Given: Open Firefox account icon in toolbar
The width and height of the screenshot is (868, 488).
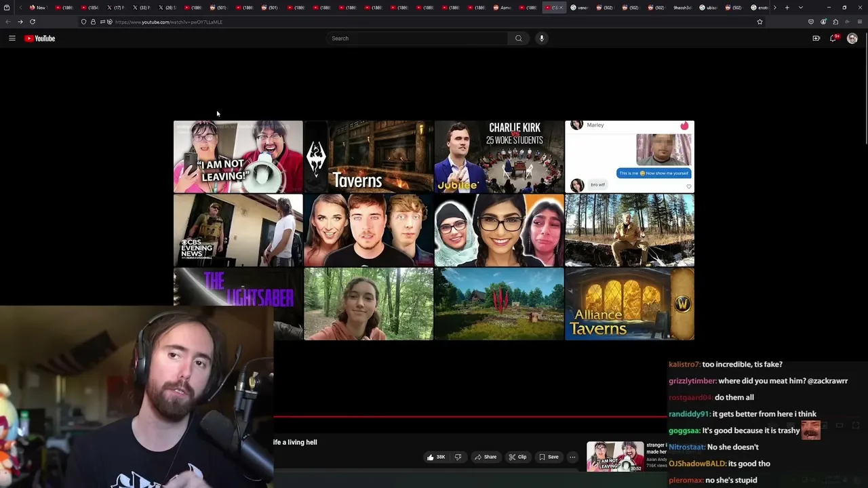Looking at the screenshot, I should 823,22.
